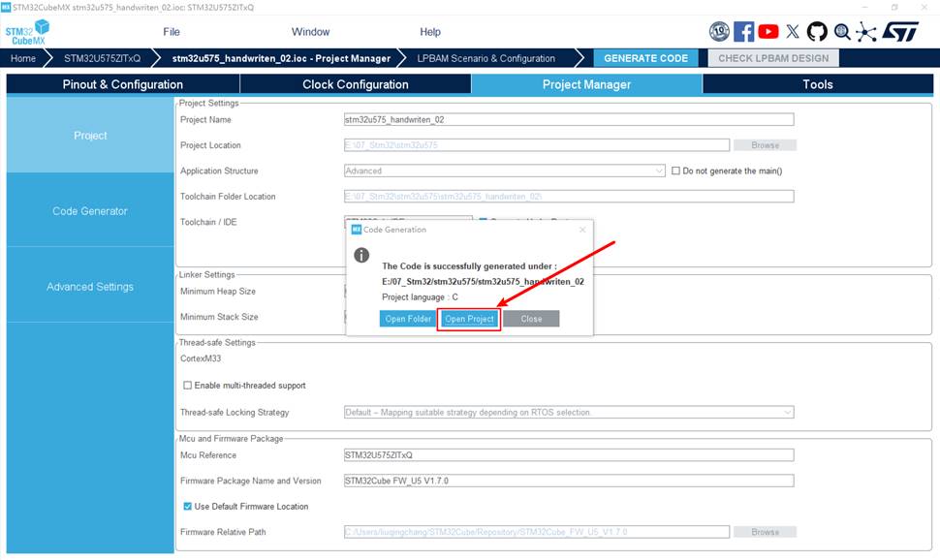The image size is (940, 560).
Task: Click the CHECK LPBAM DESIGN button
Action: [x=773, y=58]
